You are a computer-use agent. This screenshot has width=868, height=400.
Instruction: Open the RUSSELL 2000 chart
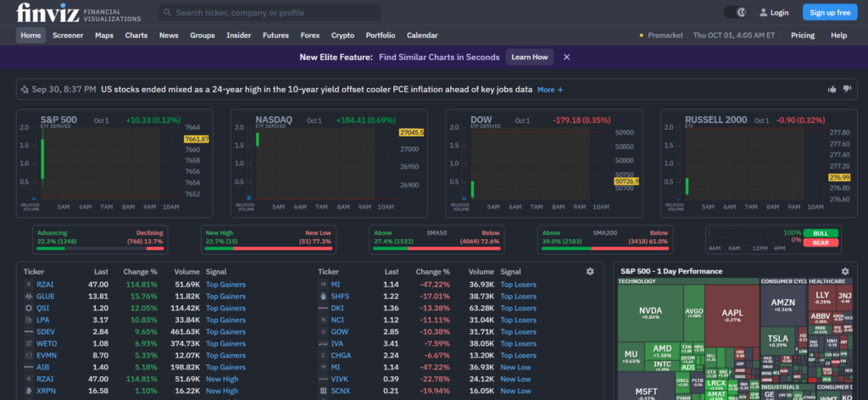(x=759, y=164)
